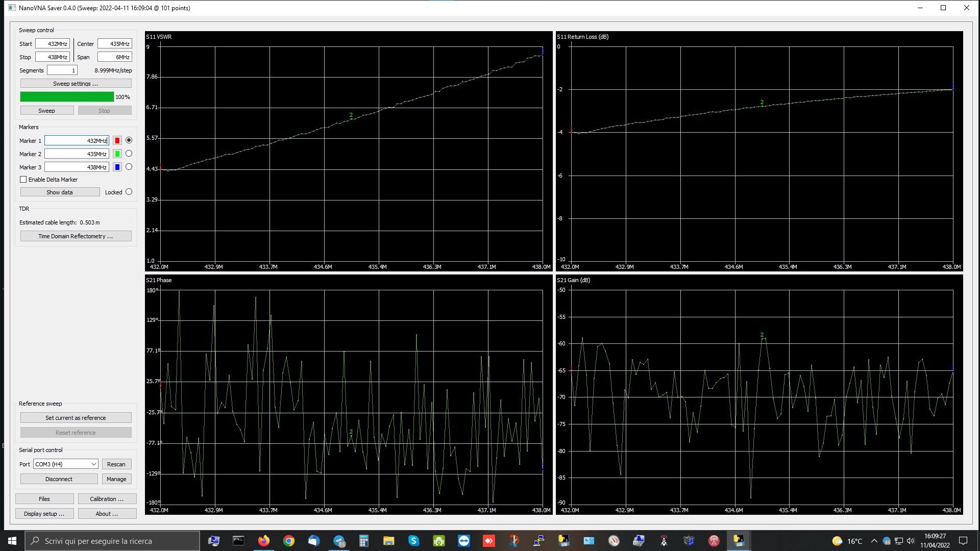Click the Span frequency field
Viewport: 980px width, 551px height.
[x=115, y=57]
